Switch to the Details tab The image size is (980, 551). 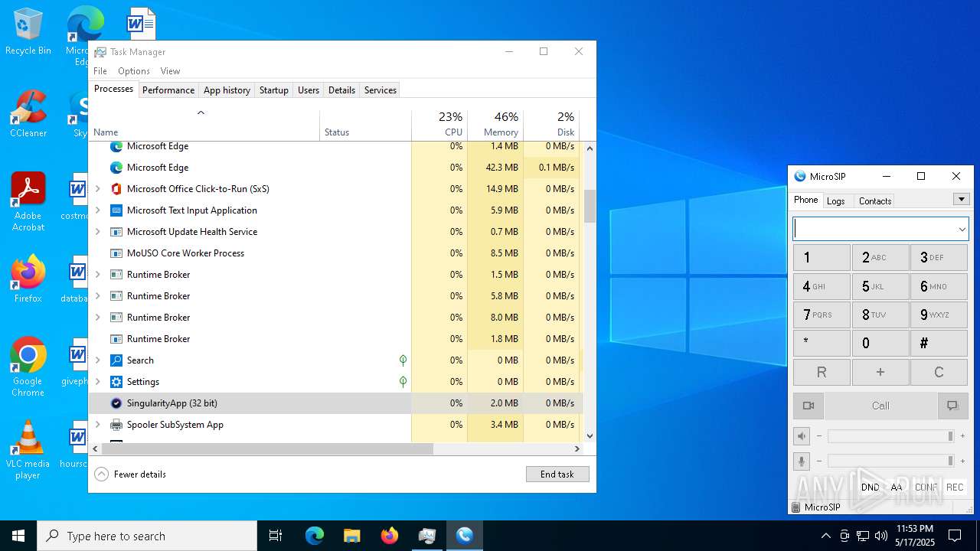tap(341, 90)
